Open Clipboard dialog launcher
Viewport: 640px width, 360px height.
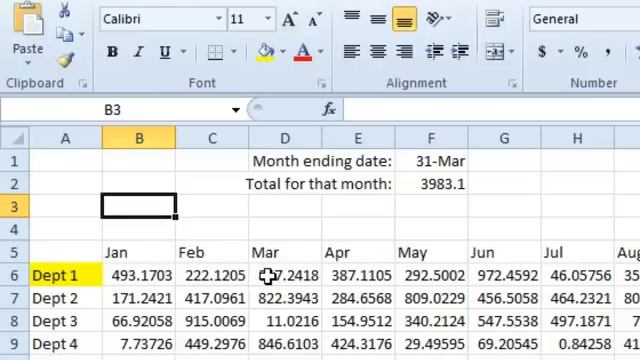[x=83, y=84]
